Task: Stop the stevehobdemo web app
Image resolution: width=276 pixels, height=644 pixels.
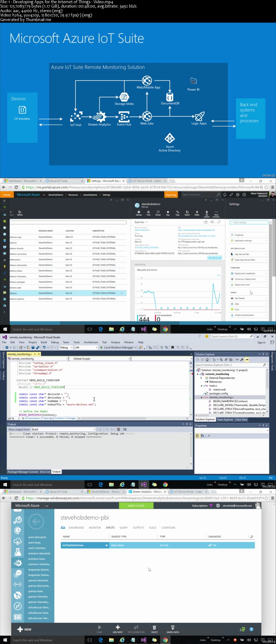Action: (x=168, y=213)
